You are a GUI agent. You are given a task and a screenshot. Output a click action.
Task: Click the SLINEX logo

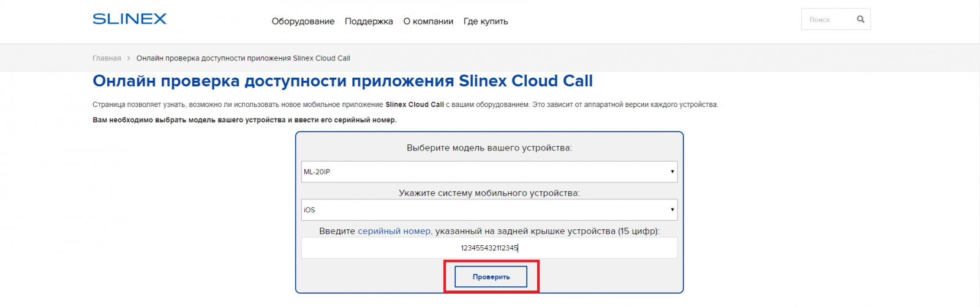129,19
